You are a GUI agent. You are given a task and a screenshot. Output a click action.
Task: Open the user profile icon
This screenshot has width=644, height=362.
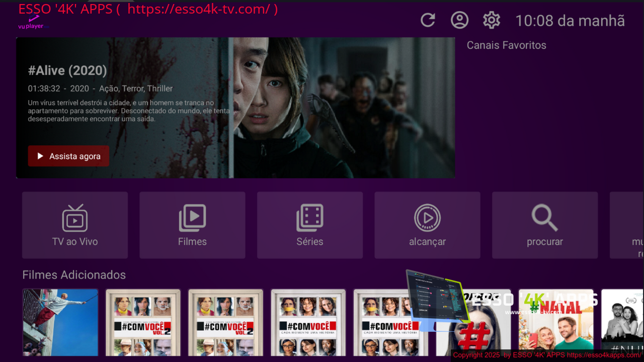click(x=459, y=20)
